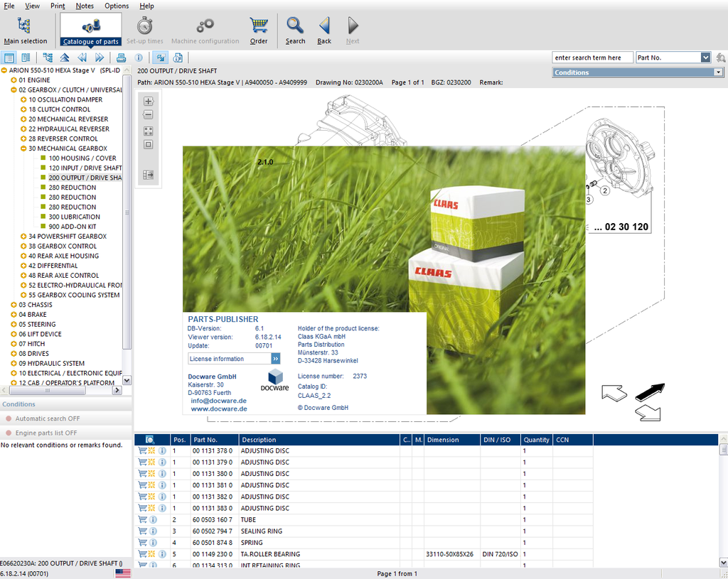Expand the 09 HYDRAULIC SYSTEM node
The width and height of the screenshot is (728, 579).
[x=14, y=363]
